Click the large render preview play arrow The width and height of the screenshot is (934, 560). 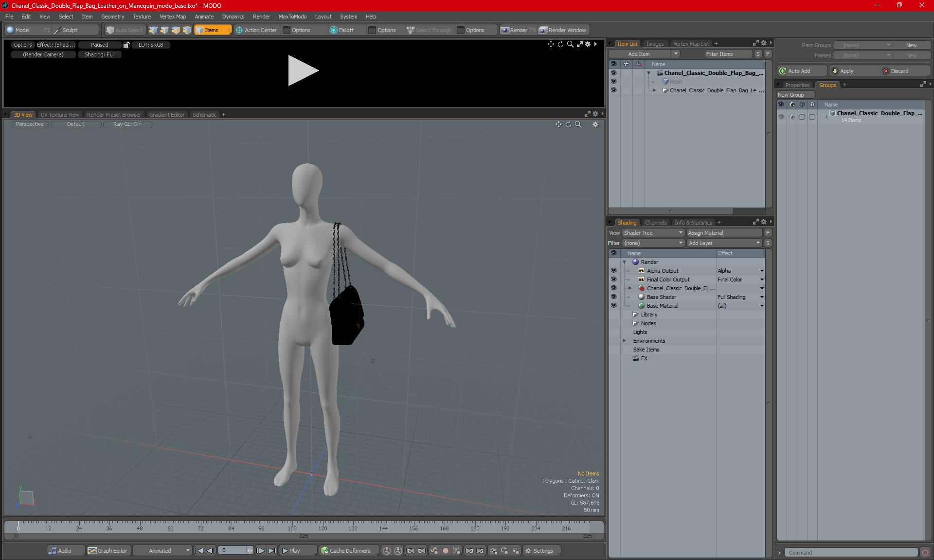click(303, 70)
